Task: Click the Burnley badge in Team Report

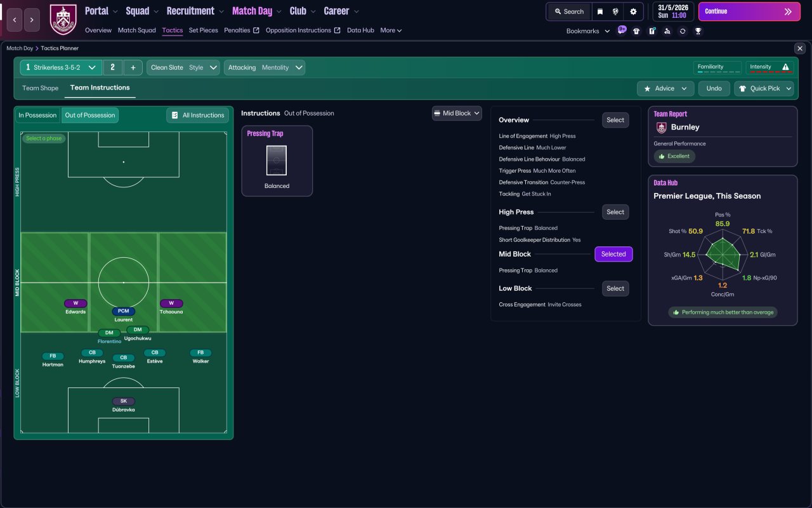Action: click(x=662, y=127)
